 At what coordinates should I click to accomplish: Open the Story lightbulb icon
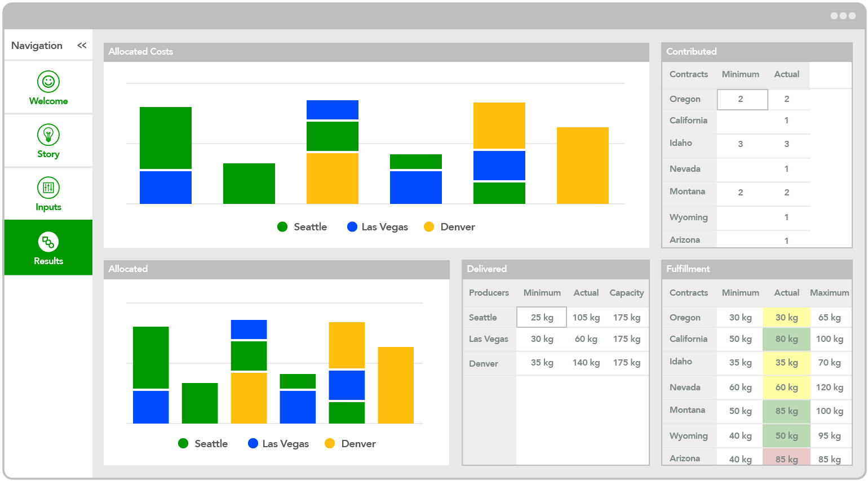[48, 135]
